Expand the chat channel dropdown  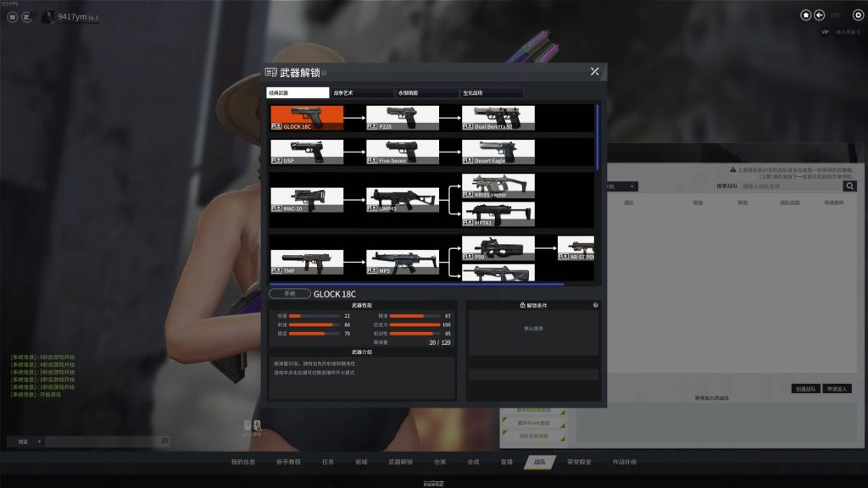[x=25, y=441]
